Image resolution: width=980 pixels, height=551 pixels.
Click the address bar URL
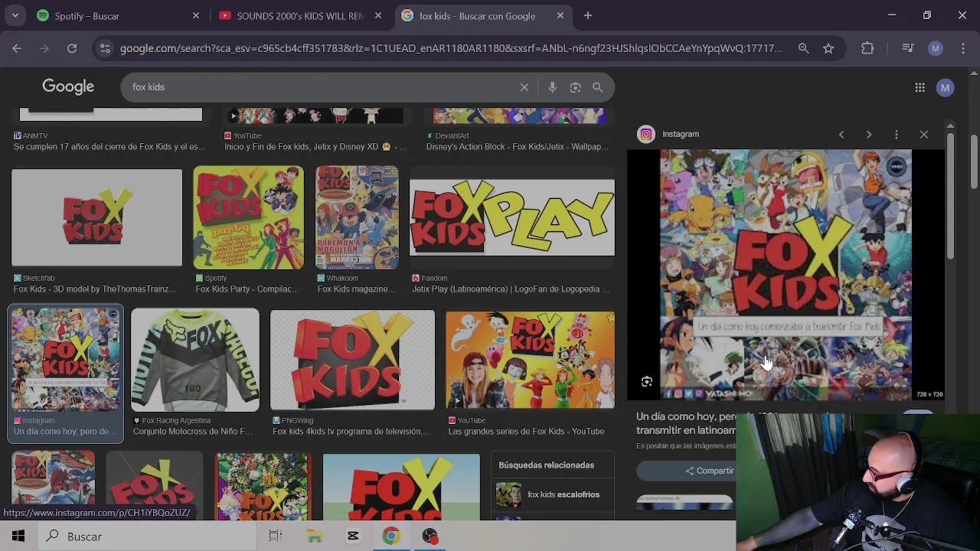point(450,48)
